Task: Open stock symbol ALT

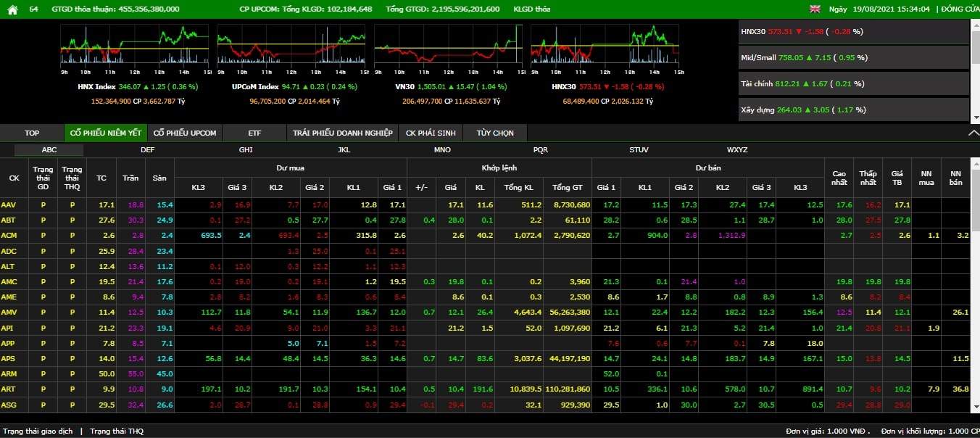Action: [x=9, y=267]
